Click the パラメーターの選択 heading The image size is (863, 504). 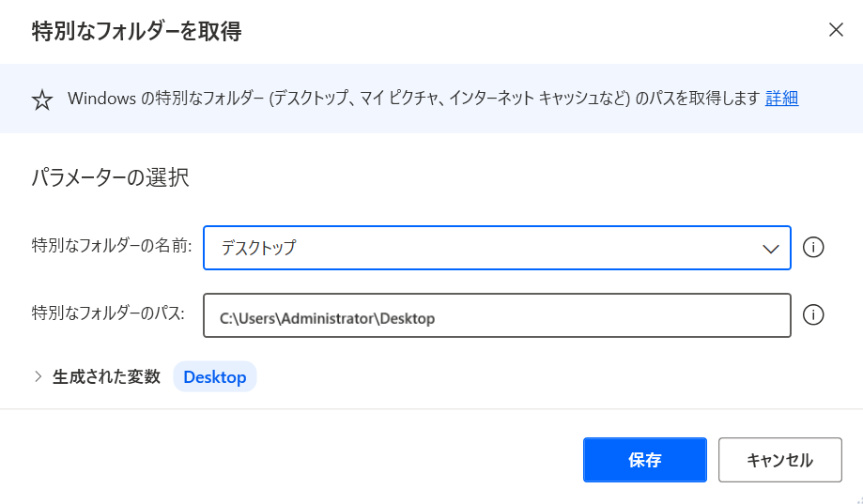(110, 177)
